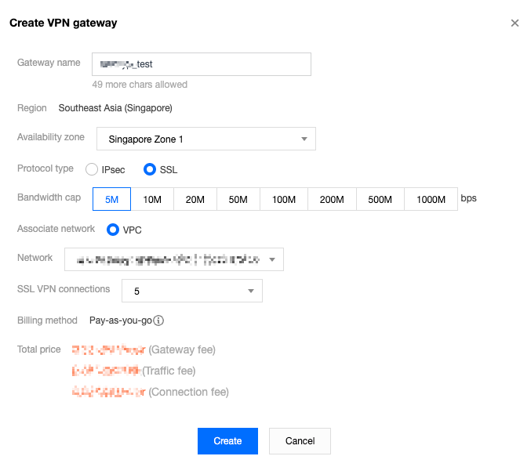
Task: Choose the 10M bandwidth cap
Action: point(152,199)
